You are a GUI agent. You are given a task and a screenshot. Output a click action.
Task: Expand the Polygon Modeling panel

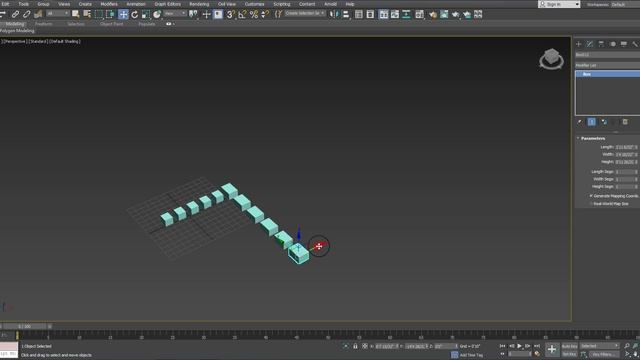(17, 31)
